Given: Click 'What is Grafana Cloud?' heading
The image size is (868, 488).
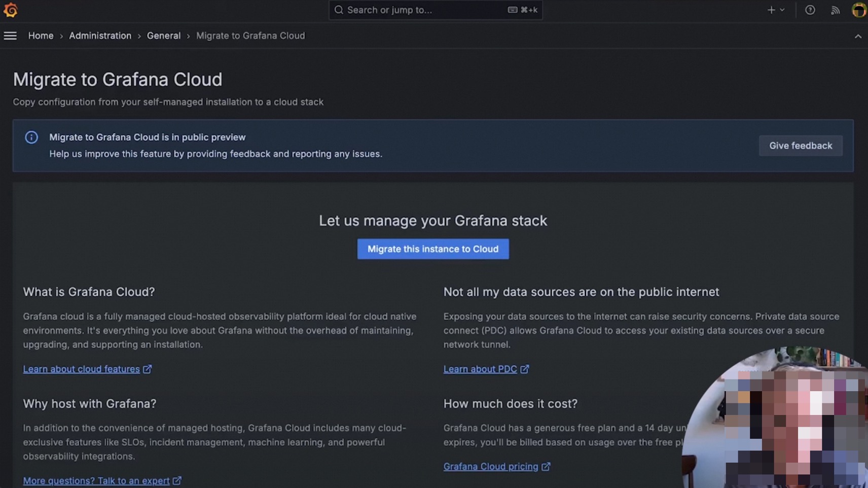Looking at the screenshot, I should [89, 292].
